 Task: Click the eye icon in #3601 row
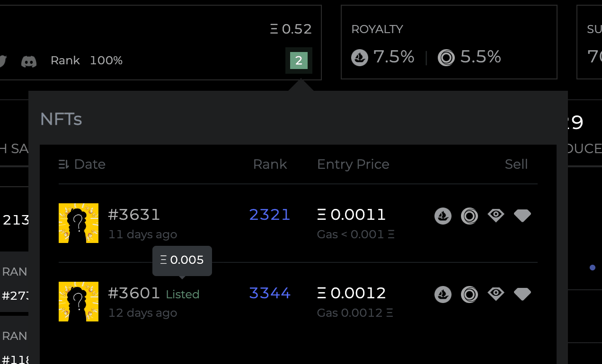pos(496,294)
